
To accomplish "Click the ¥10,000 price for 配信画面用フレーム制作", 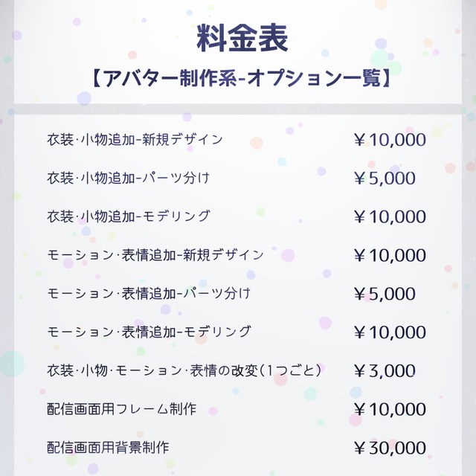I will 390,409.
